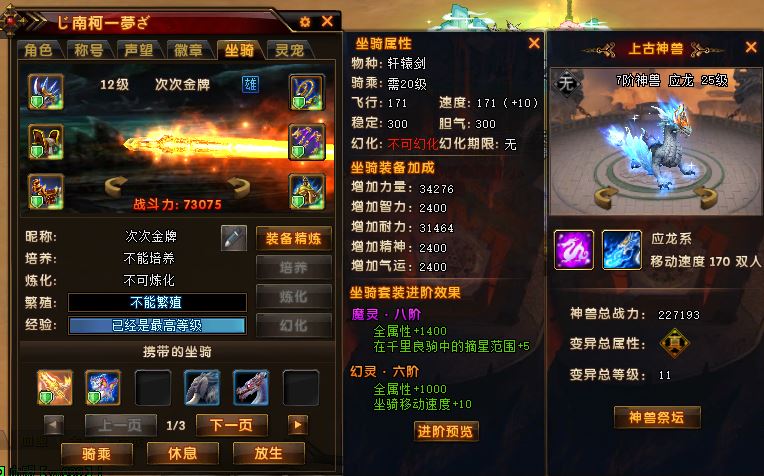
Task: Select the blue beast mount thumbnail
Action: [103, 388]
